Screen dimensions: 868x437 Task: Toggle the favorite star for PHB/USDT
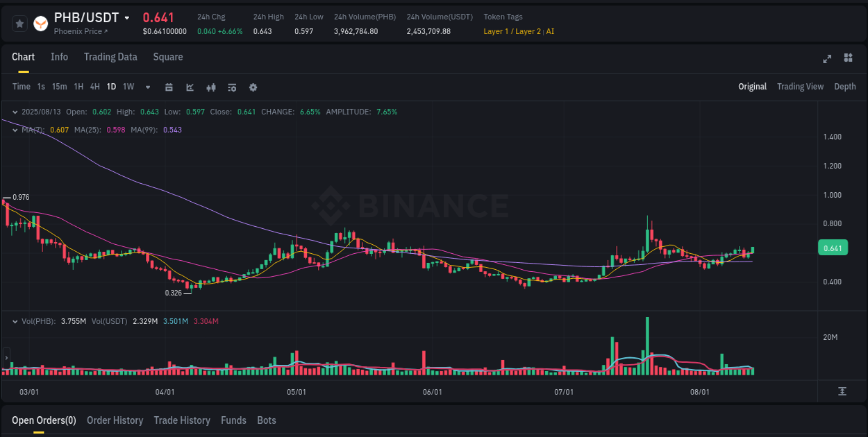(x=19, y=23)
